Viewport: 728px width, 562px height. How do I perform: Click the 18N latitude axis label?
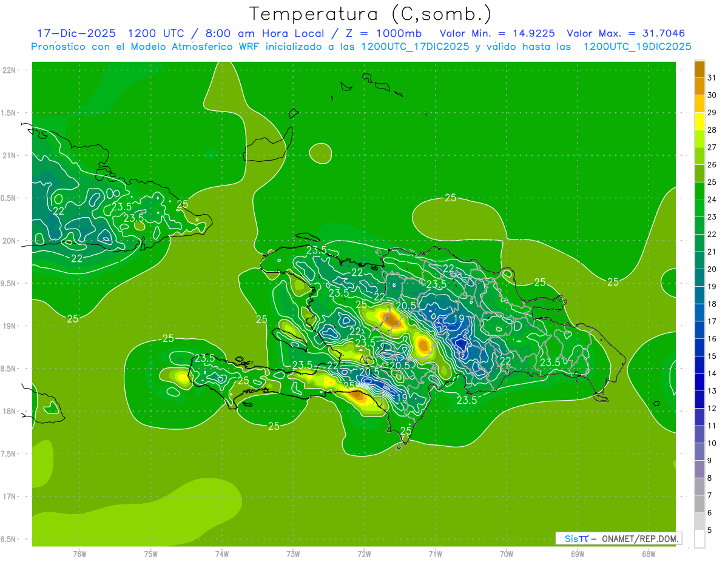point(10,412)
